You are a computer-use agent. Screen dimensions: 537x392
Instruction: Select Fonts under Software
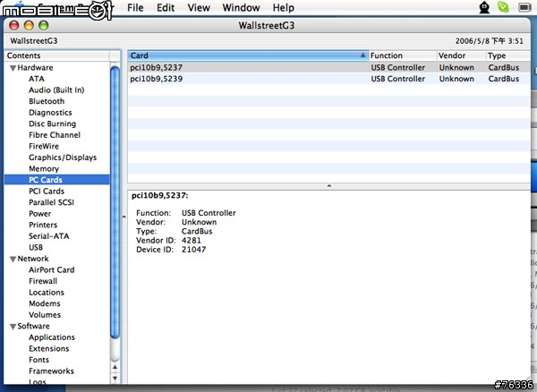click(39, 360)
